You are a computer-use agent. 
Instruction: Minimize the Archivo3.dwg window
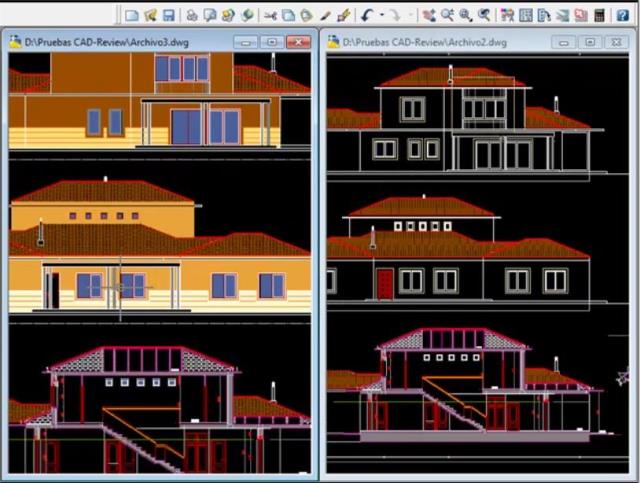pos(245,42)
